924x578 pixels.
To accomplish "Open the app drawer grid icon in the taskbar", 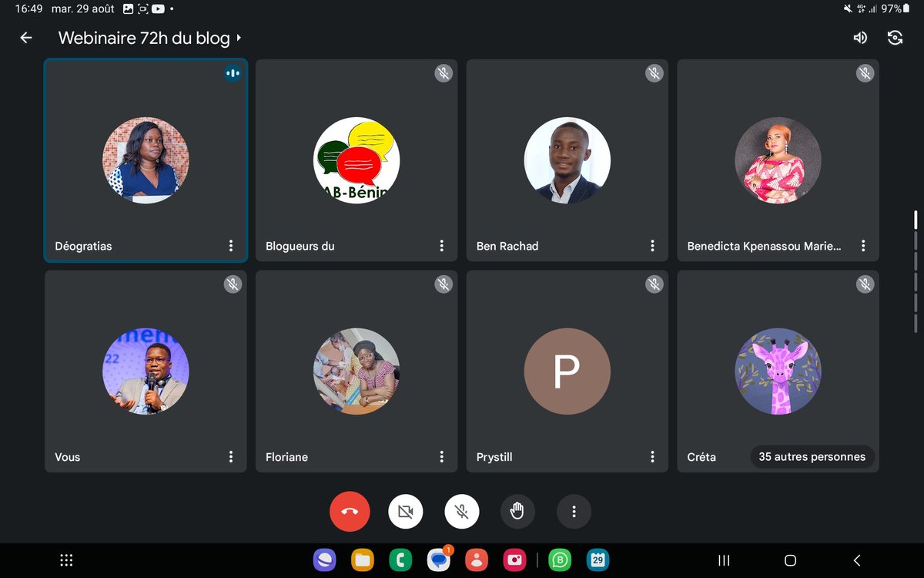I will point(66,560).
